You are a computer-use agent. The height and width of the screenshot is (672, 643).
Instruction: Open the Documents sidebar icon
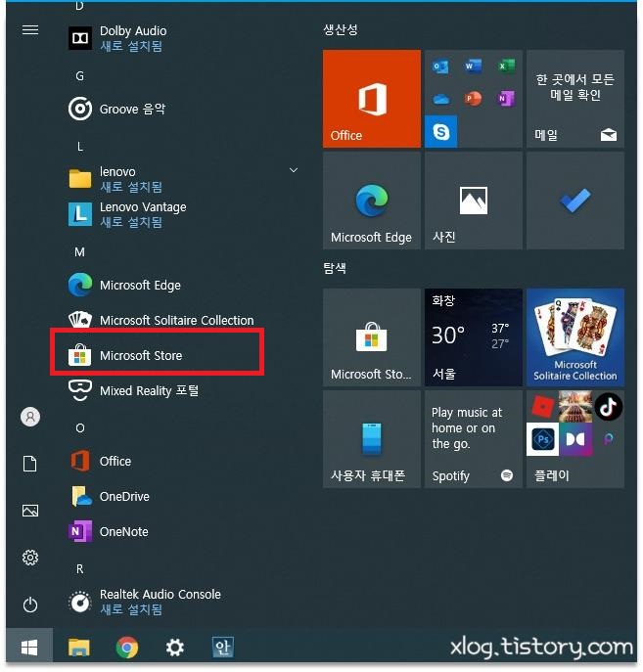pyautogui.click(x=30, y=464)
